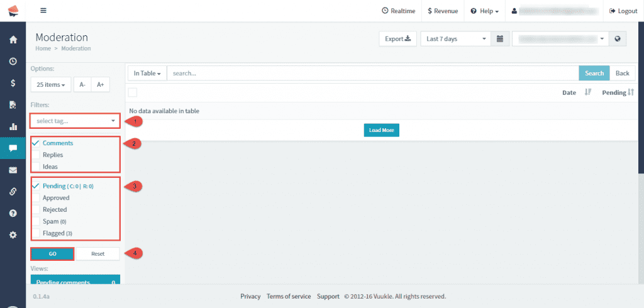Open the select tag dropdown
644x308 pixels.
click(x=75, y=121)
